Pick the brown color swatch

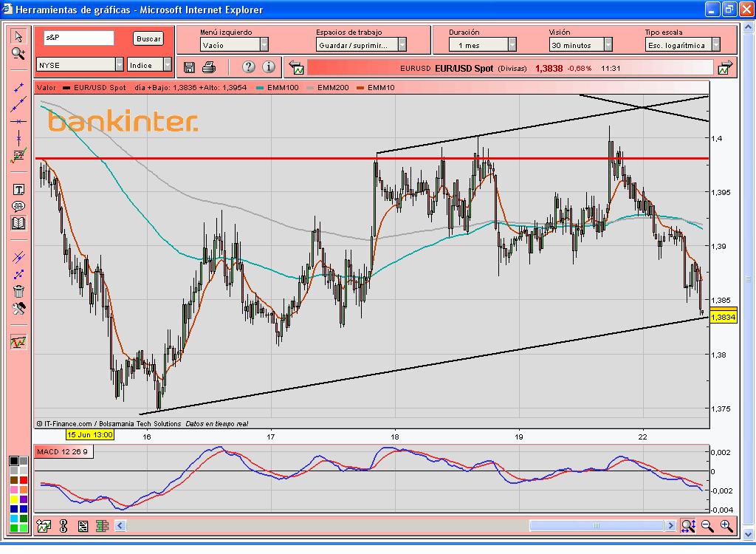coord(14,479)
